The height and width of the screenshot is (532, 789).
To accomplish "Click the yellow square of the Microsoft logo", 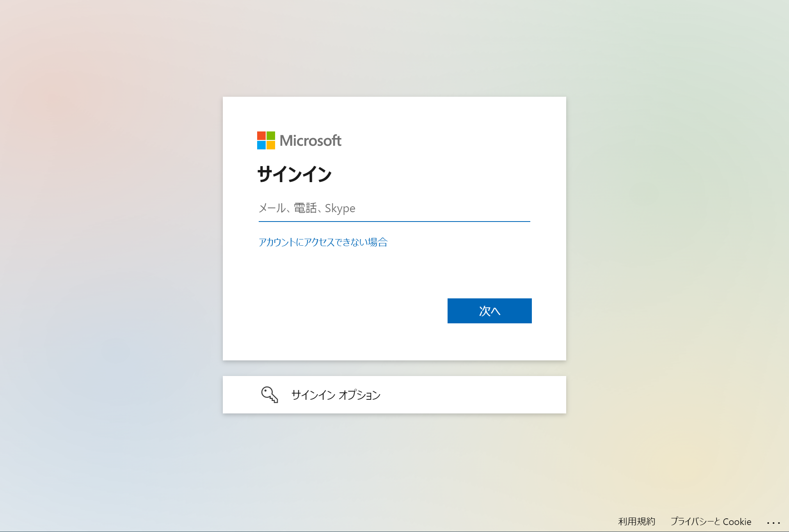I will pos(271,145).
